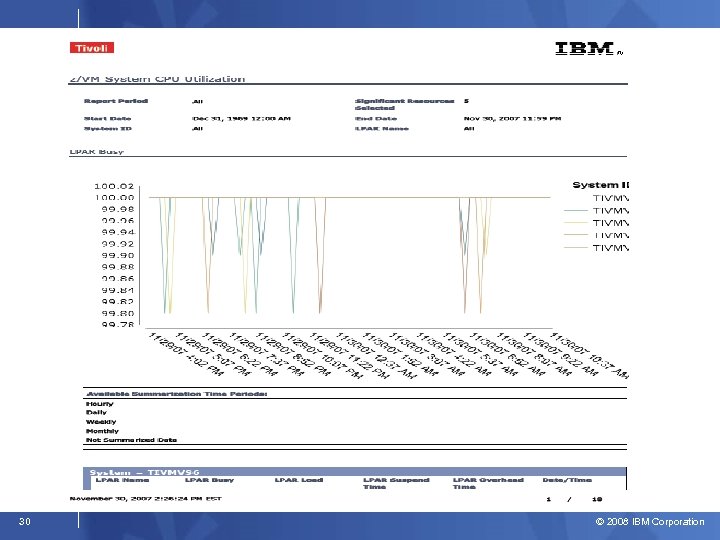Click the Date/Time column header
720x540 pixels.
coord(567,480)
